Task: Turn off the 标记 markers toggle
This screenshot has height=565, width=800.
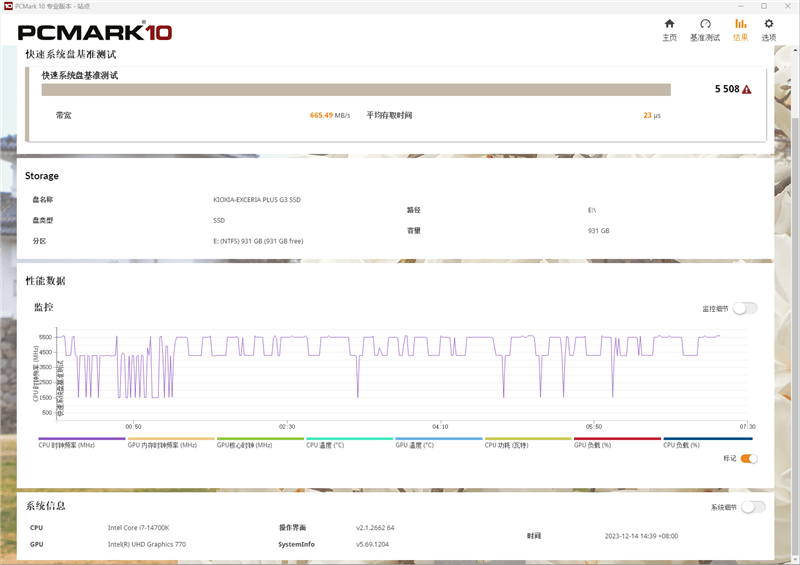Action: point(748,458)
